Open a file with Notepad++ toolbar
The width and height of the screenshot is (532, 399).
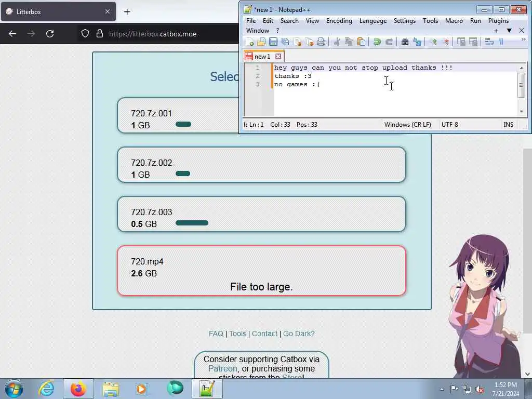[261, 42]
